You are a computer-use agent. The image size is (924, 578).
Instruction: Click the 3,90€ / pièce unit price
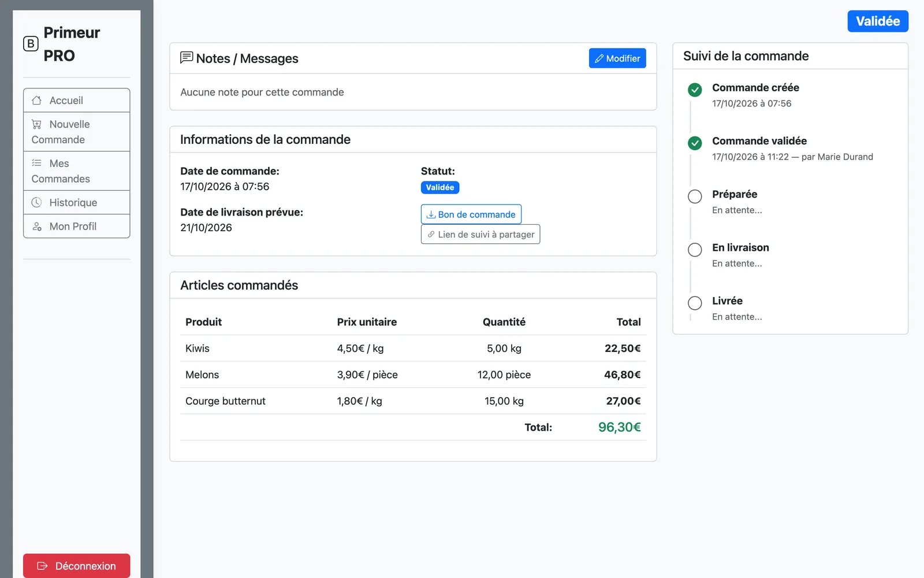click(367, 375)
